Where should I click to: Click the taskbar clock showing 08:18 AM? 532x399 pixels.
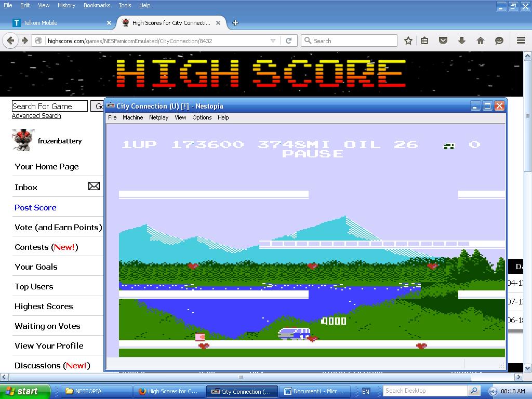click(x=513, y=391)
